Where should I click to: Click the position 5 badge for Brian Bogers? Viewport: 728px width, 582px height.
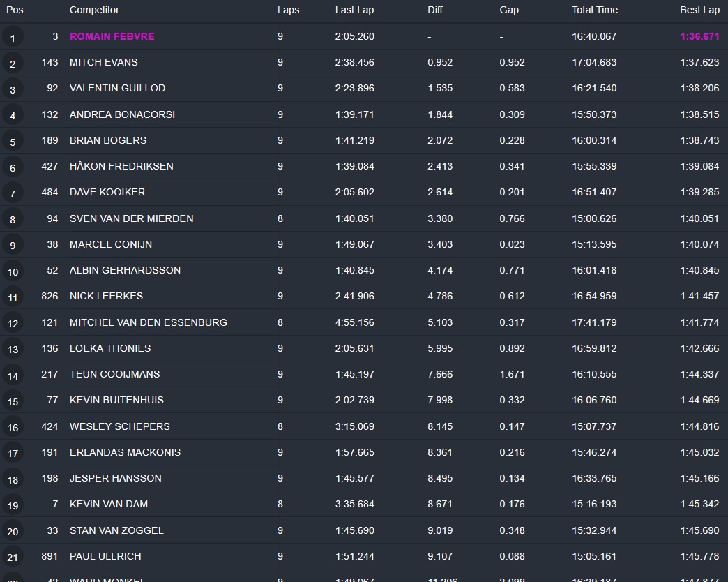(13, 141)
